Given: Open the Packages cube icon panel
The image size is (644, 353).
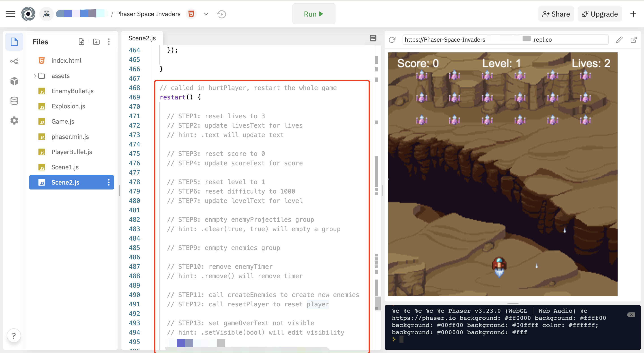Looking at the screenshot, I should click(x=14, y=81).
